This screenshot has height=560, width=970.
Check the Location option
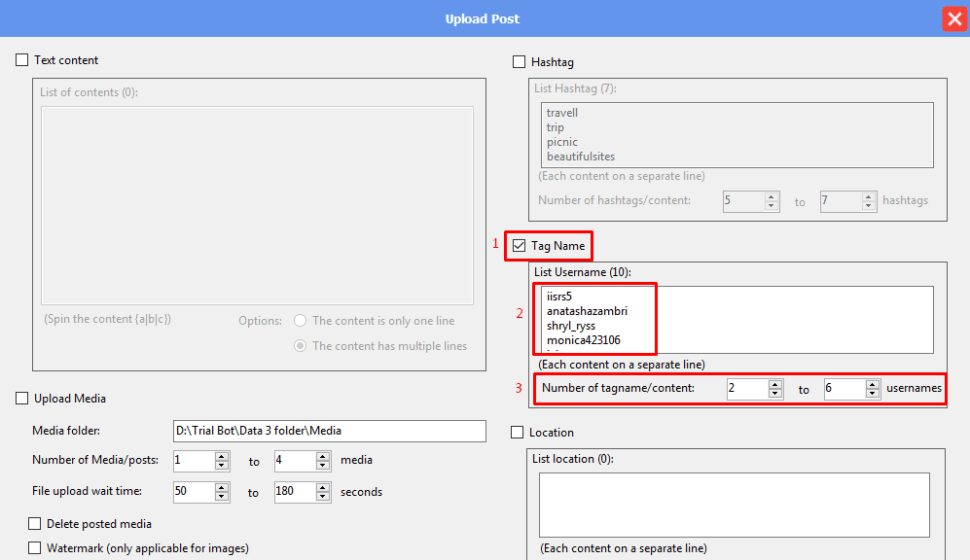coord(519,433)
